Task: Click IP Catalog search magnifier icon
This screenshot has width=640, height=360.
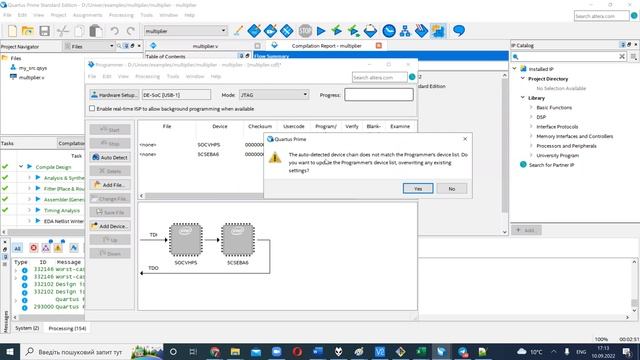Action: (x=516, y=57)
